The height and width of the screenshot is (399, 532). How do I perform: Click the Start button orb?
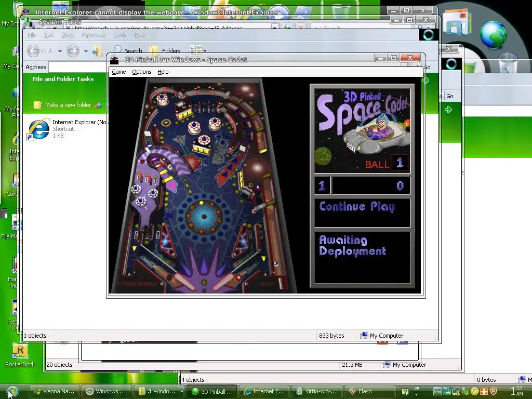[x=12, y=391]
